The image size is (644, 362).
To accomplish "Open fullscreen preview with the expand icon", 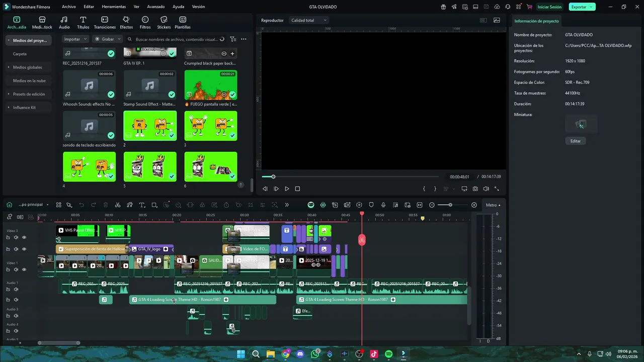I will 497,189.
